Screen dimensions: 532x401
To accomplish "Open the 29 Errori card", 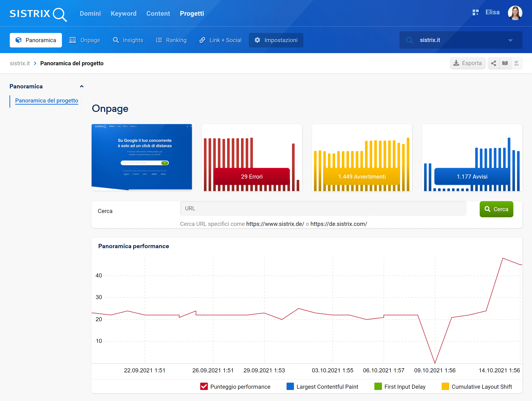I will point(252,158).
